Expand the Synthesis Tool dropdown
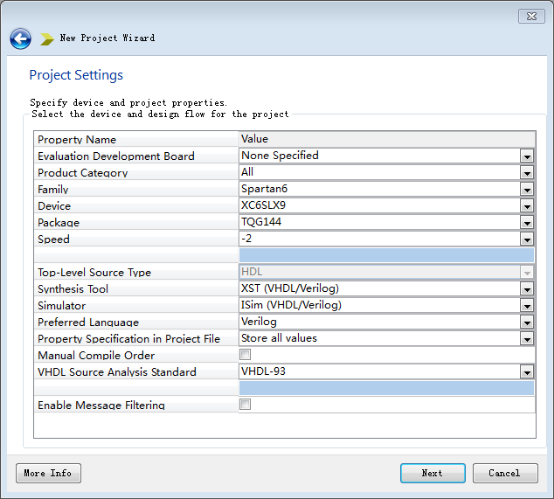554x499 pixels. point(527,289)
